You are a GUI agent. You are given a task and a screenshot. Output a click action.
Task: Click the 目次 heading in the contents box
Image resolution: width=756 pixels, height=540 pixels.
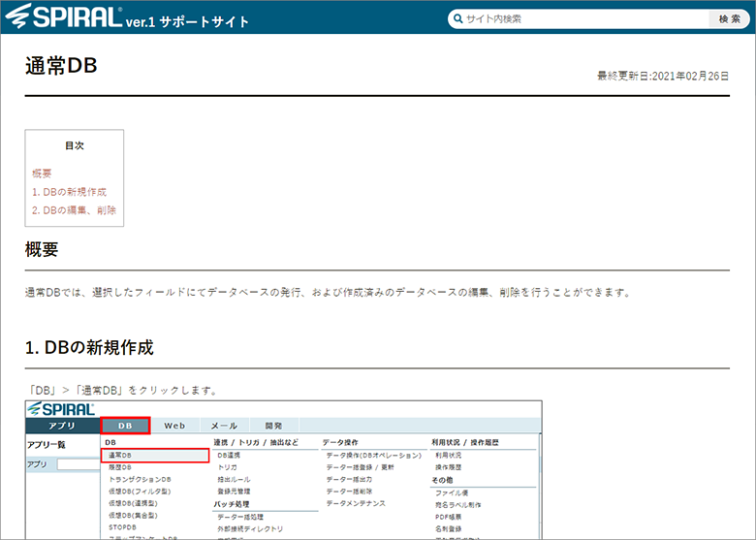tap(75, 145)
